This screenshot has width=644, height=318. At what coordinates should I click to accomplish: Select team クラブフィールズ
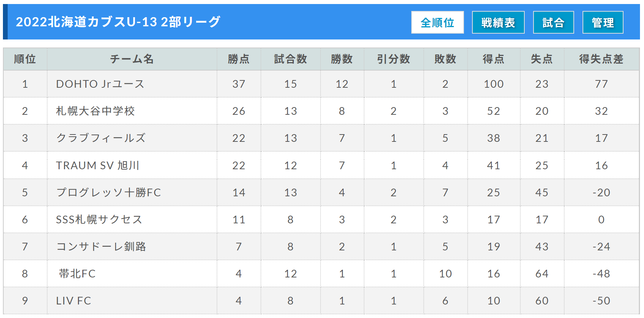click(101, 138)
